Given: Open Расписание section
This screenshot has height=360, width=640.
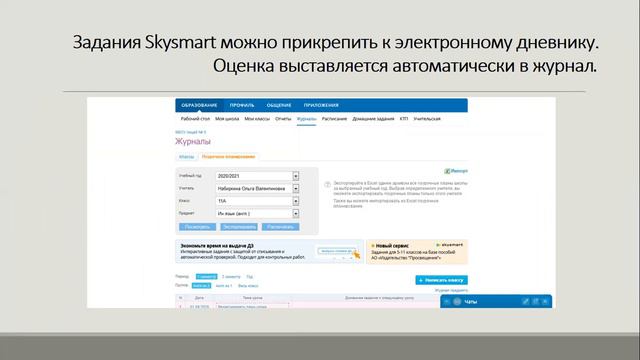Looking at the screenshot, I should coord(334,119).
